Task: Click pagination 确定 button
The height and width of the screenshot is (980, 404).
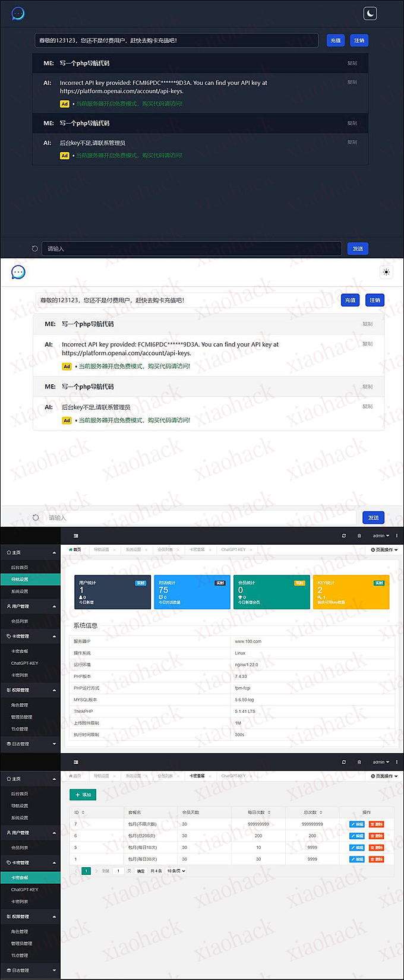Action: [141, 871]
